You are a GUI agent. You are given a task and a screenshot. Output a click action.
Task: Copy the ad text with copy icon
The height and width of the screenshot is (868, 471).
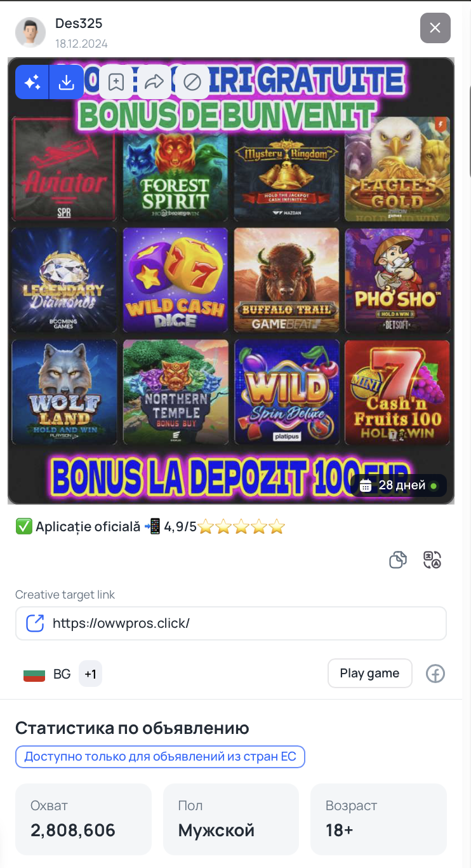[x=398, y=560]
